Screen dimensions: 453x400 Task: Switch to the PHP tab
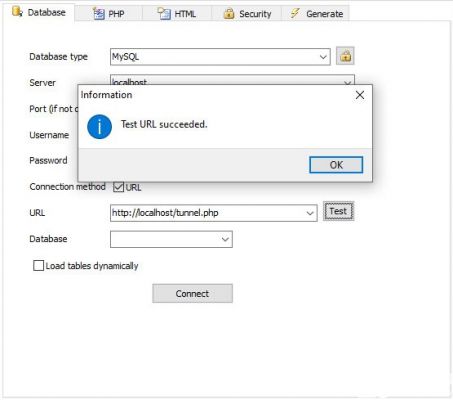click(109, 14)
